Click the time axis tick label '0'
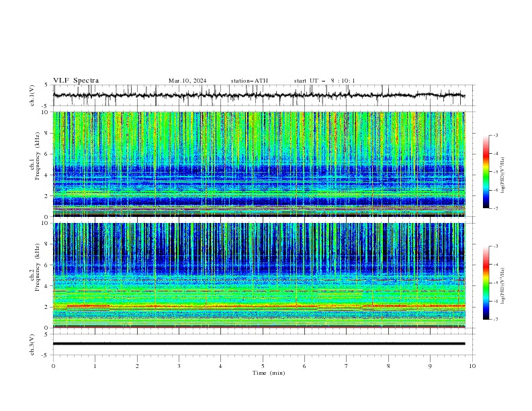The height and width of the screenshot is (411, 532). (x=53, y=366)
